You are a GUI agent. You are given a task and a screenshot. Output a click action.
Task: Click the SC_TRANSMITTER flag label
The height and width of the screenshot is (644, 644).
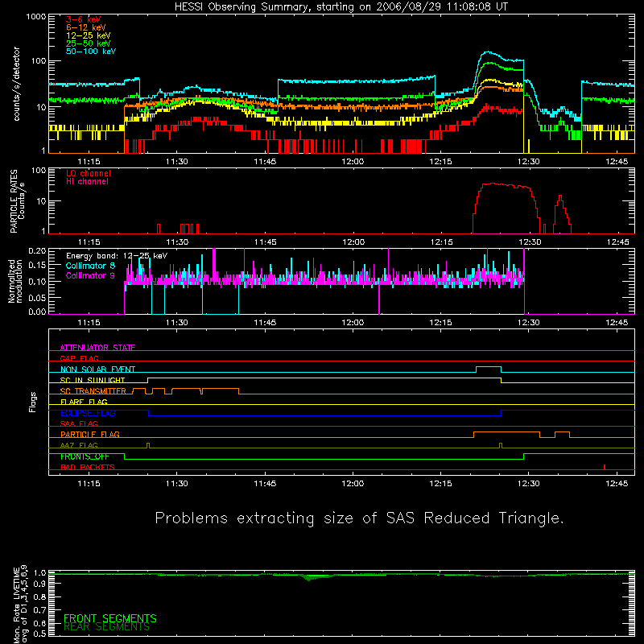pos(93,390)
